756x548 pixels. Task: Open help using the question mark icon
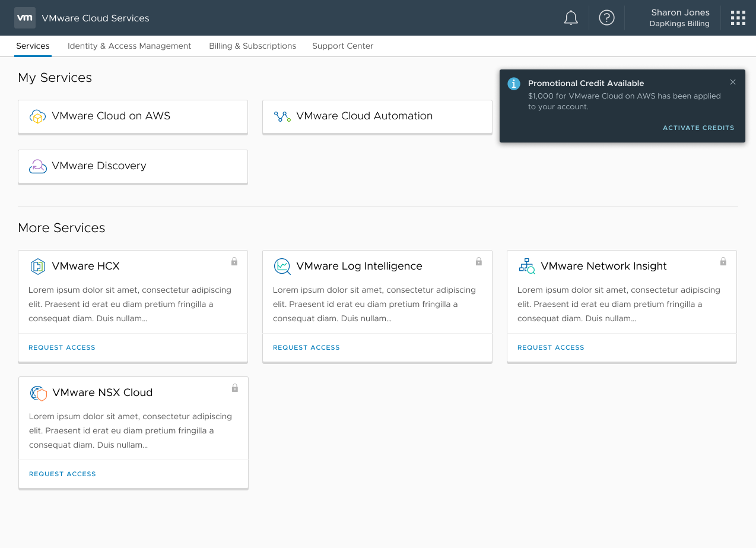tap(606, 18)
